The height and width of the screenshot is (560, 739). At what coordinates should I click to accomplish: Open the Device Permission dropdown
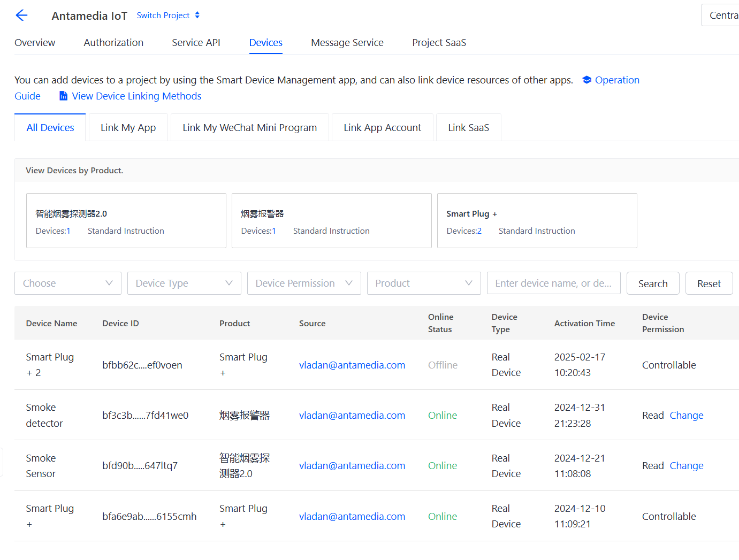point(304,283)
